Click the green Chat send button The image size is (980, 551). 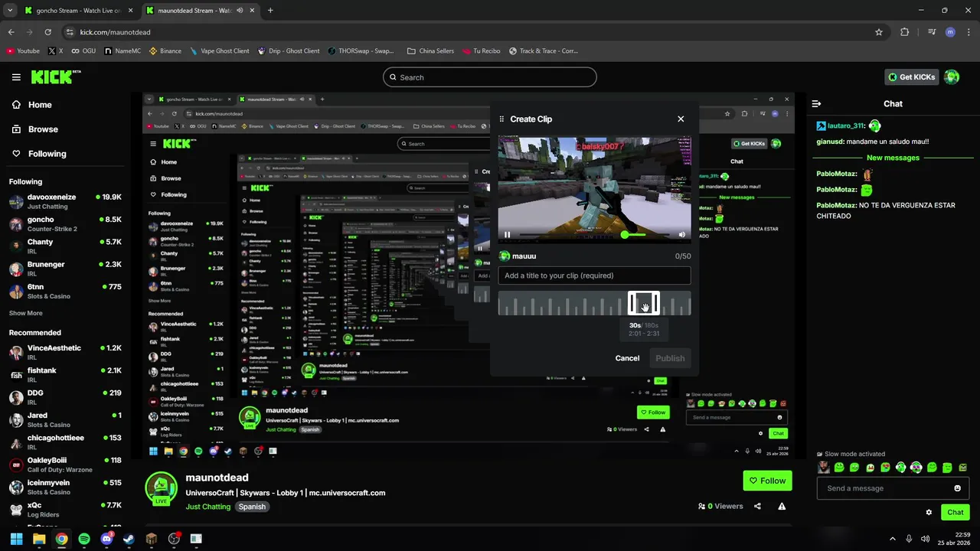click(955, 512)
